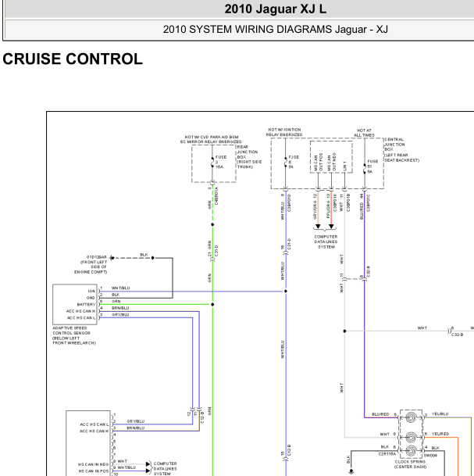This screenshot has height=476, width=474.
Task: Click 'ADAPTIVE SPEED CONTROL SENSOR' component label
Action: 74,335
